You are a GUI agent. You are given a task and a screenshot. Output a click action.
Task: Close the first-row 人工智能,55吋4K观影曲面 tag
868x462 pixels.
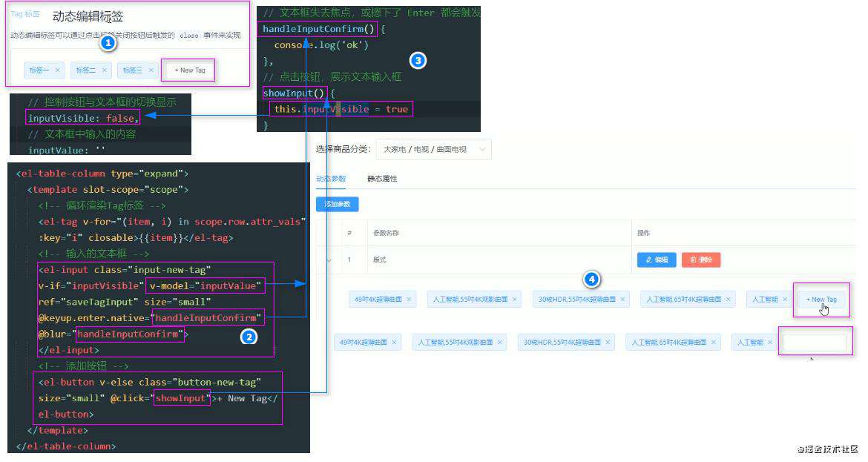point(514,300)
